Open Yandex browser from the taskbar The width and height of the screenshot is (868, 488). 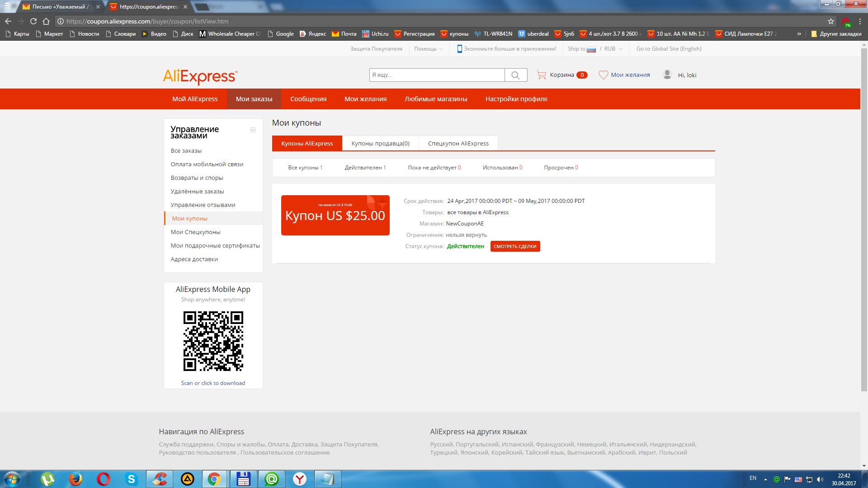pos(300,479)
